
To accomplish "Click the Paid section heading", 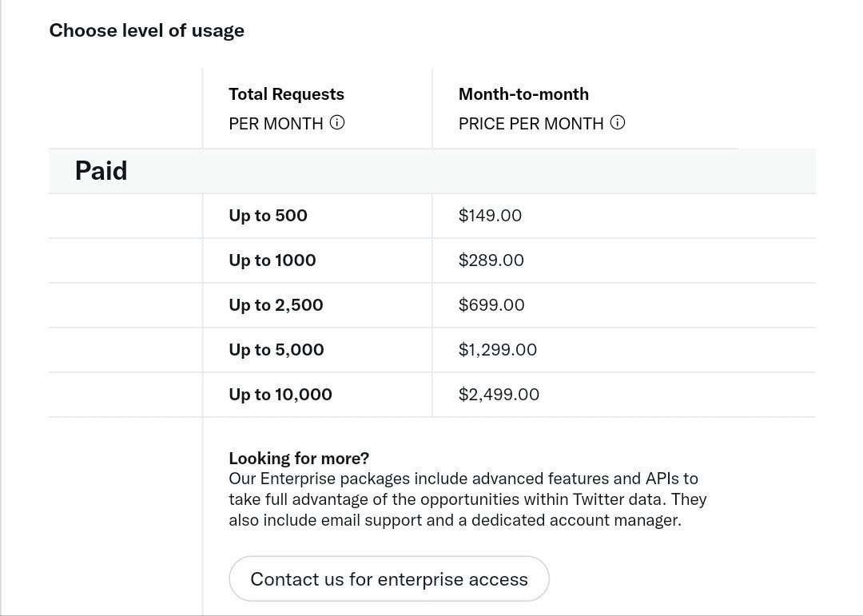I will click(x=101, y=171).
